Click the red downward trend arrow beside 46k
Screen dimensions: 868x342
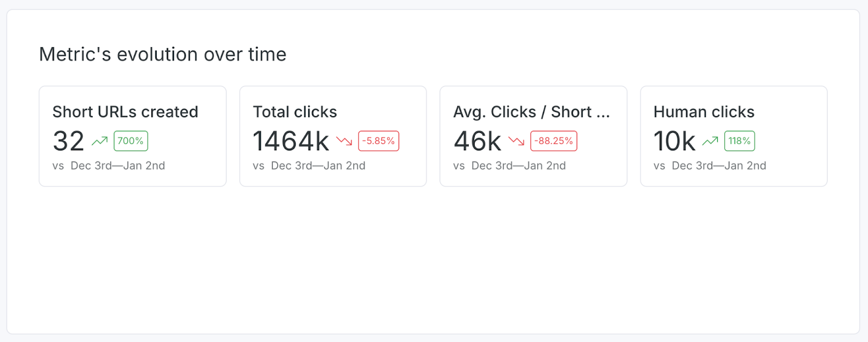[516, 141]
